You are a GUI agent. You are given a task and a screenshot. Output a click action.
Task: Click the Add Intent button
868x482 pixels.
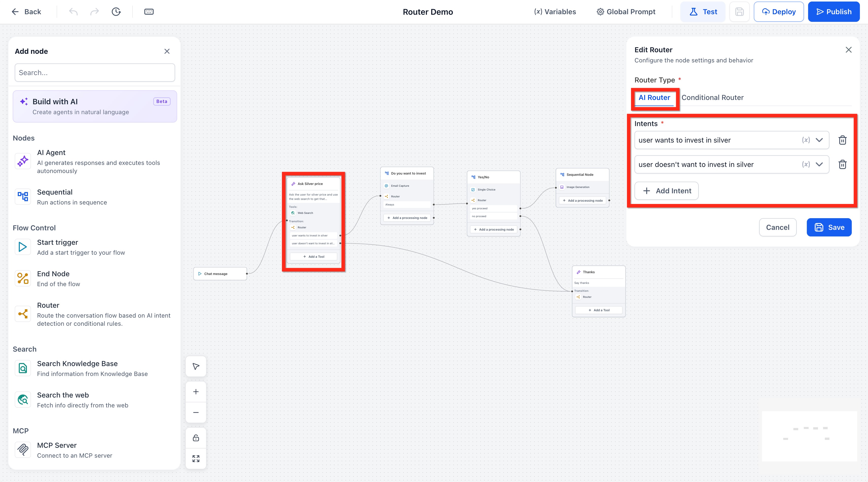(x=666, y=191)
